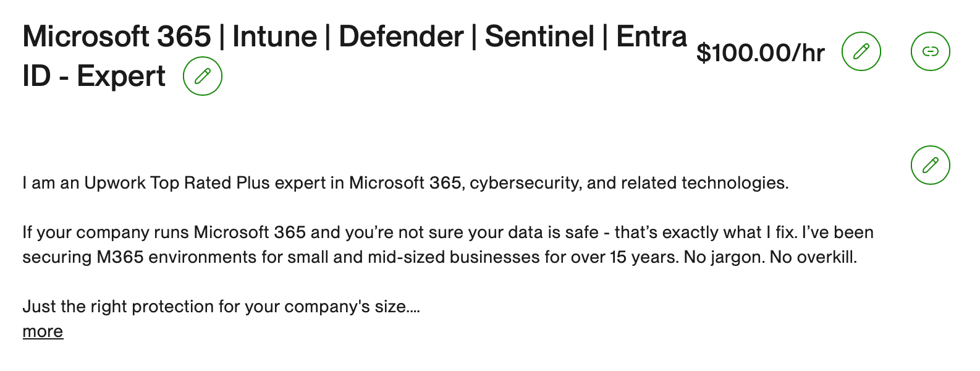Expand overview with the 'more' link
Screen dimensions: 980x371
point(43,331)
